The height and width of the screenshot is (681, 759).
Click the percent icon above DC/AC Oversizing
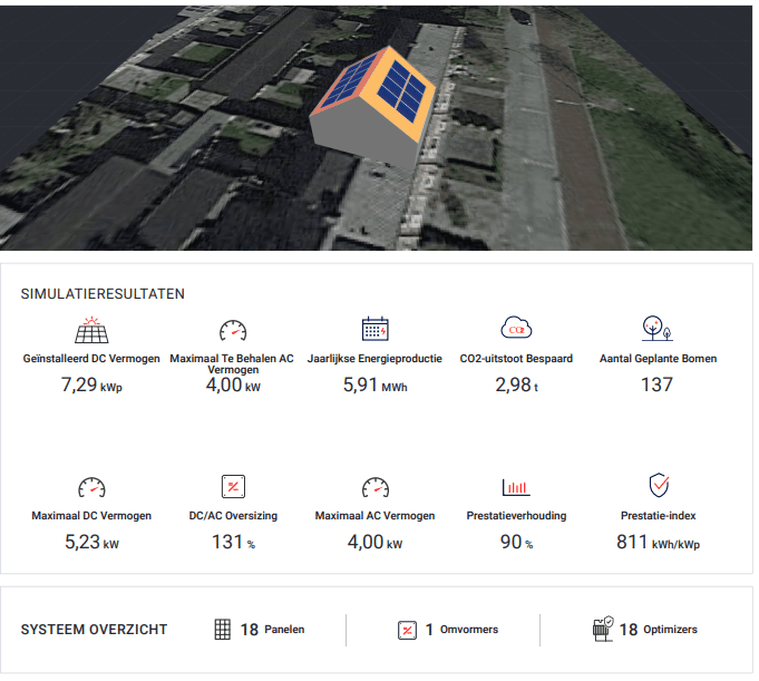pos(233,486)
